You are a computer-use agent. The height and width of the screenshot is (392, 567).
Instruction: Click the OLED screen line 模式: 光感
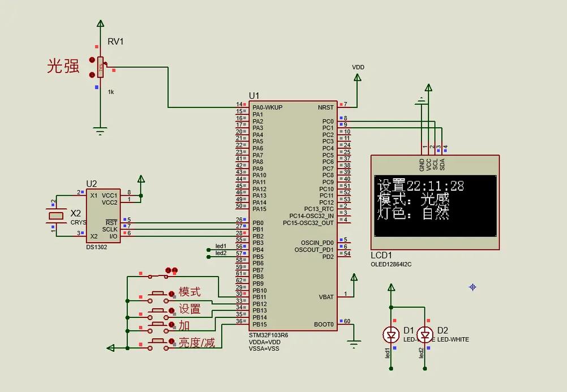[x=413, y=199]
